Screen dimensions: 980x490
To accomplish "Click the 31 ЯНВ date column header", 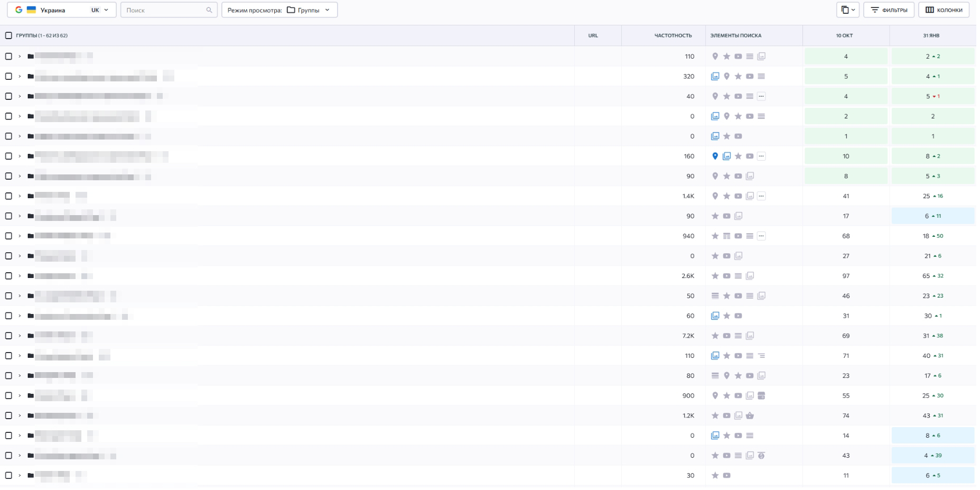I will (932, 35).
